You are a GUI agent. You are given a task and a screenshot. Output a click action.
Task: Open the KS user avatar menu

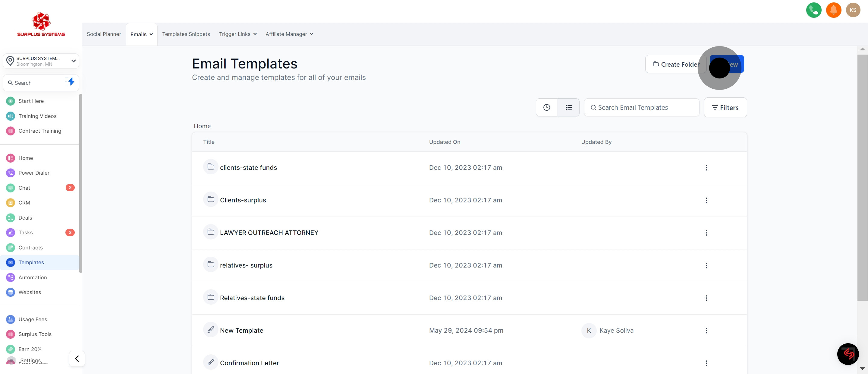click(853, 10)
